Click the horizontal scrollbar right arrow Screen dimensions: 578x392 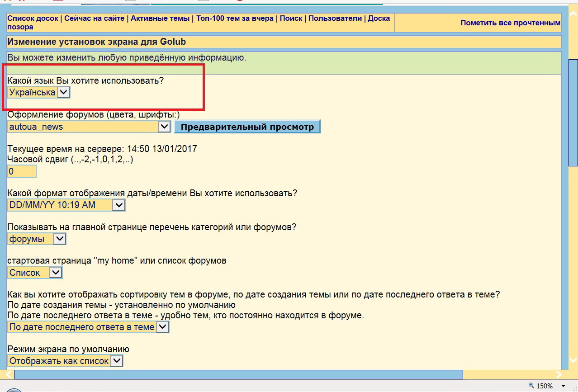[559, 374]
